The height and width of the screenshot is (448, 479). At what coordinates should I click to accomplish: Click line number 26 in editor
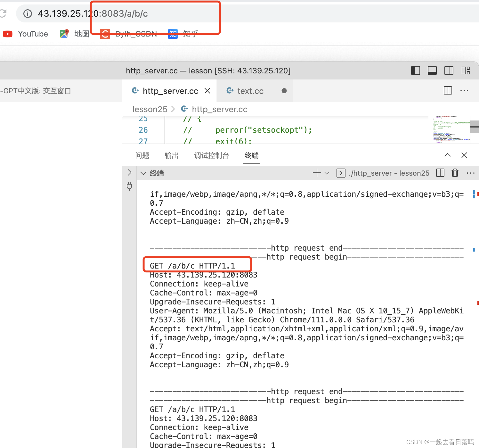click(x=143, y=130)
